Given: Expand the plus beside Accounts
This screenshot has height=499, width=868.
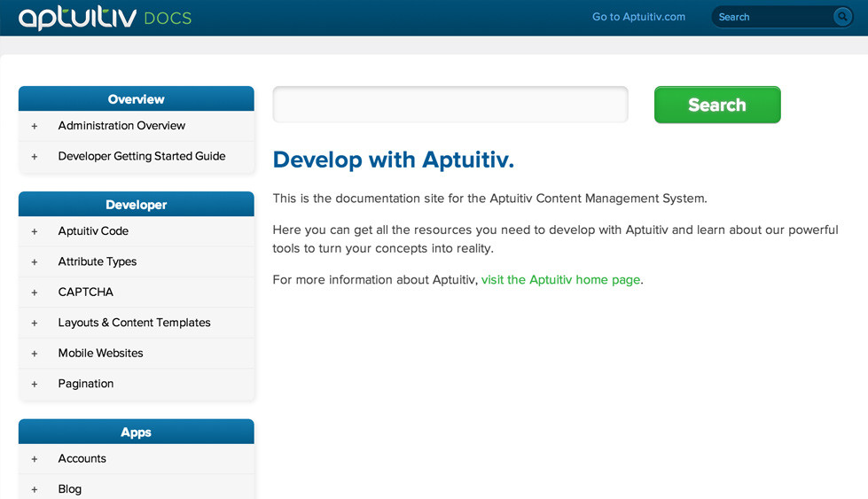Looking at the screenshot, I should [x=35, y=459].
